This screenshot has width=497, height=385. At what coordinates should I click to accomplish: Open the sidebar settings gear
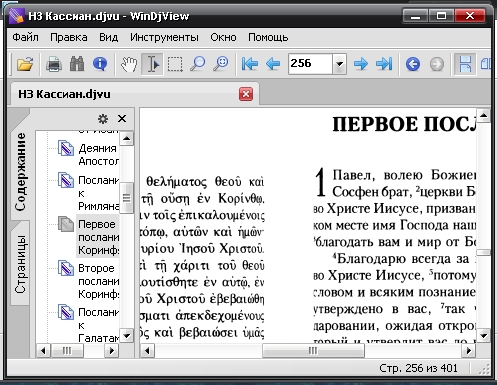(103, 119)
